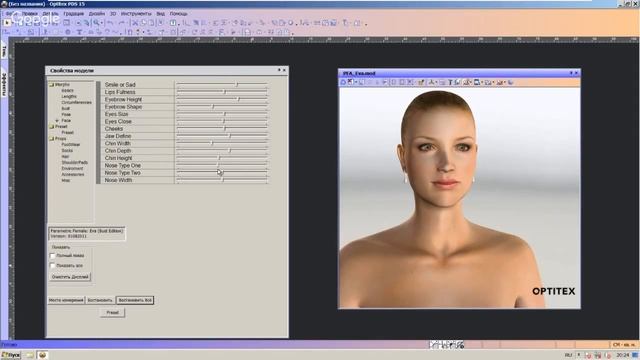Select Circumferences under Morphs
The width and height of the screenshot is (640, 360).
point(76,102)
